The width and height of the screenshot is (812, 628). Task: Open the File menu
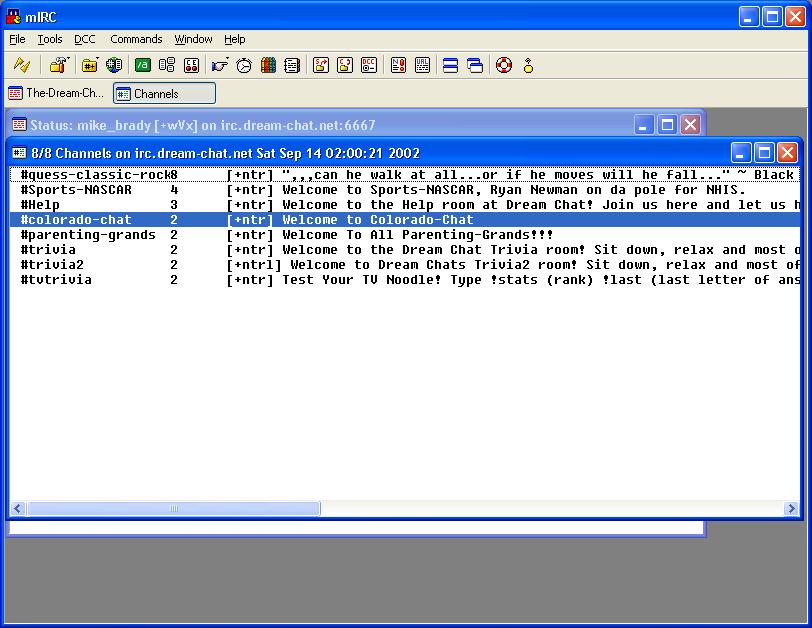[17, 39]
